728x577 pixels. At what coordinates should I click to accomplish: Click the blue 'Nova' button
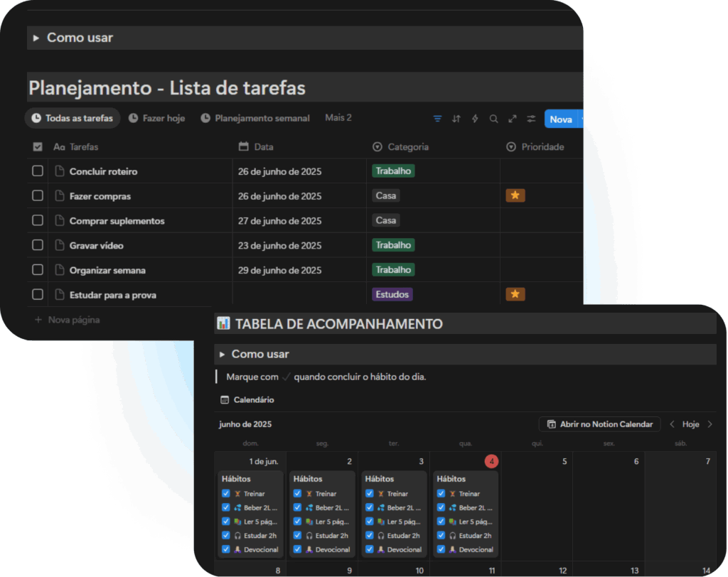click(x=560, y=119)
